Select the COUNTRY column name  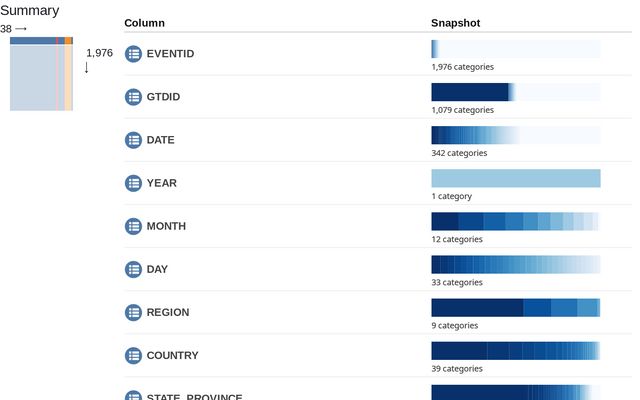(172, 355)
